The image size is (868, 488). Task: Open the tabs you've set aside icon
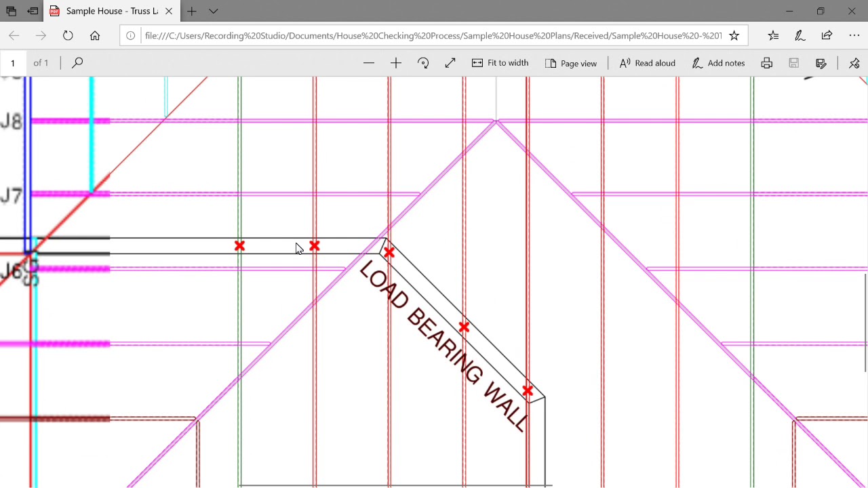[12, 12]
